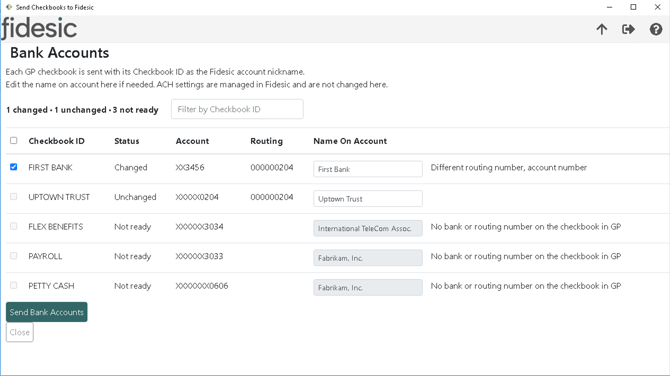Select the FIRST BANK checkbook ID text

point(50,167)
